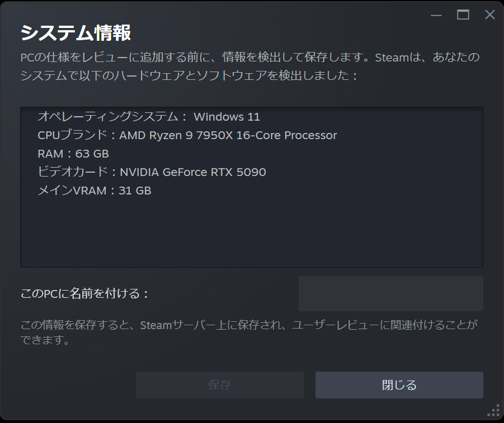The width and height of the screenshot is (504, 423).
Task: Click the 閉じる button
Action: point(399,385)
